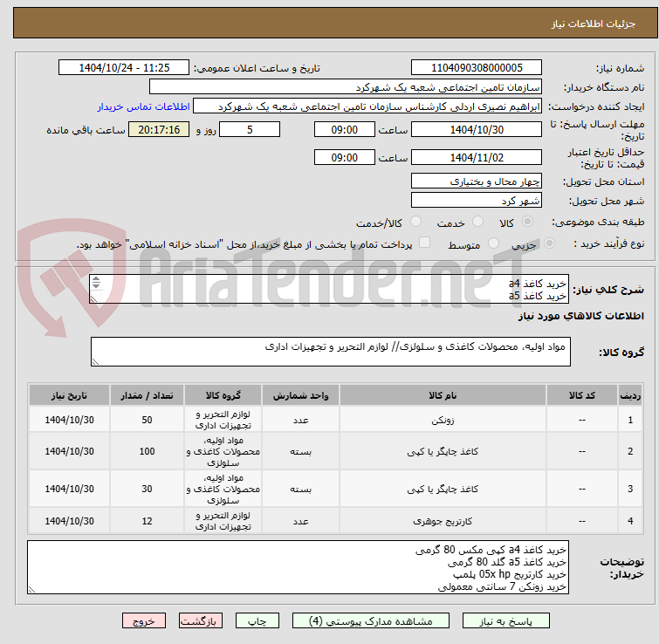659x644 pixels.
Task: Click the date 1404/10/30 in row 1
Action: pyautogui.click(x=69, y=420)
